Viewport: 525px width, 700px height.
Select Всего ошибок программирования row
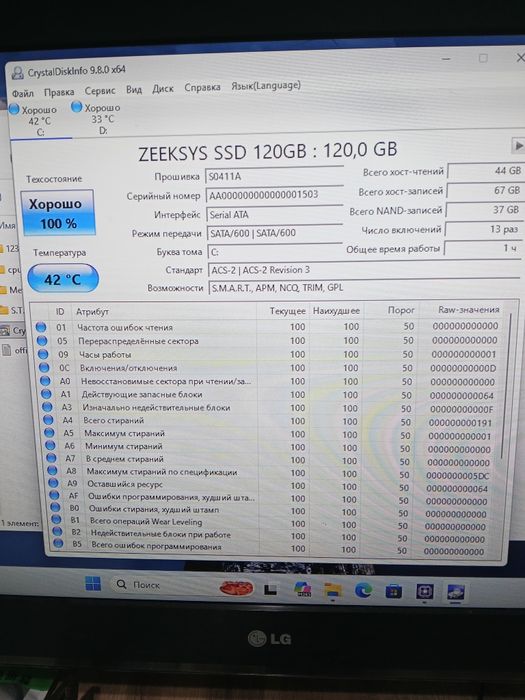pyautogui.click(x=271, y=546)
